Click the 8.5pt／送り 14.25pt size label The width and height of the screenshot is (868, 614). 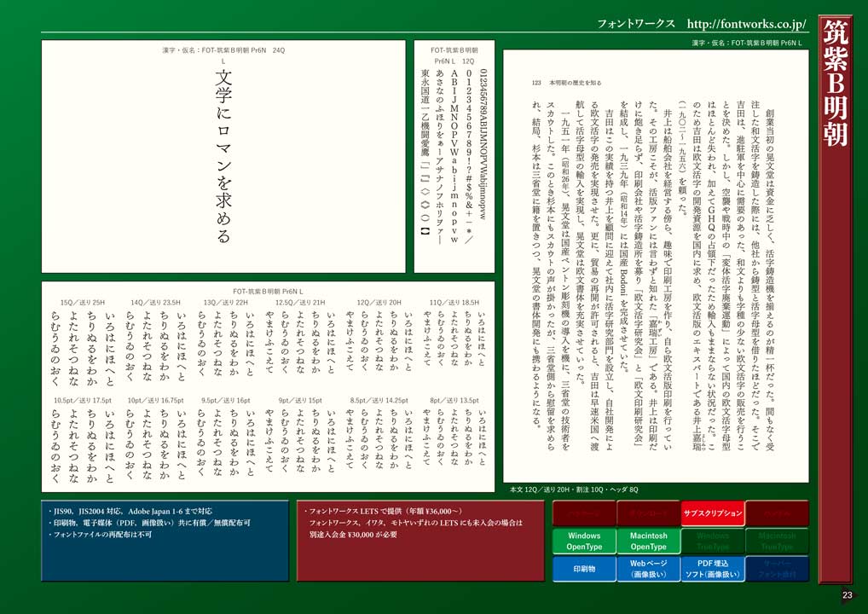click(379, 400)
